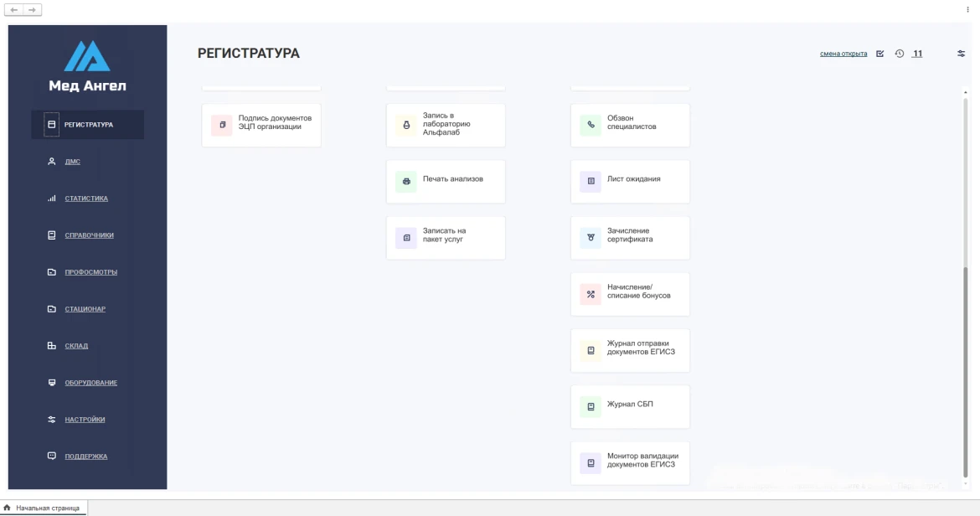980x516 pixels.
Task: Click the 11 counter link in header
Action: click(917, 54)
